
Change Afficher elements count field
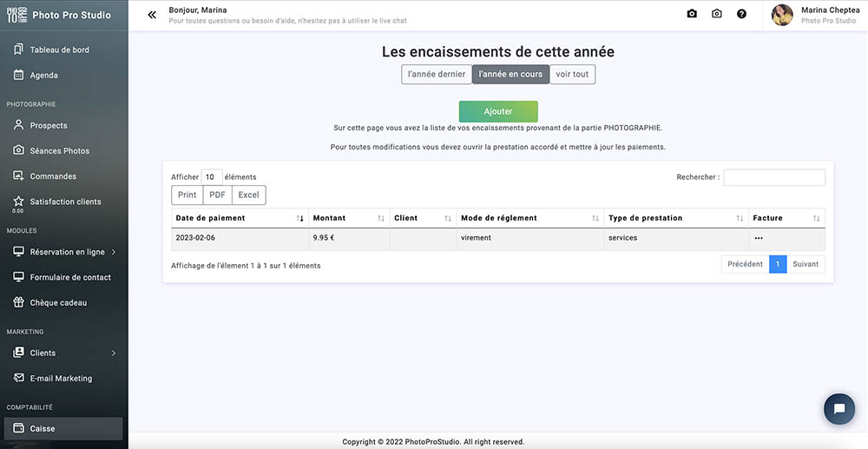click(212, 177)
